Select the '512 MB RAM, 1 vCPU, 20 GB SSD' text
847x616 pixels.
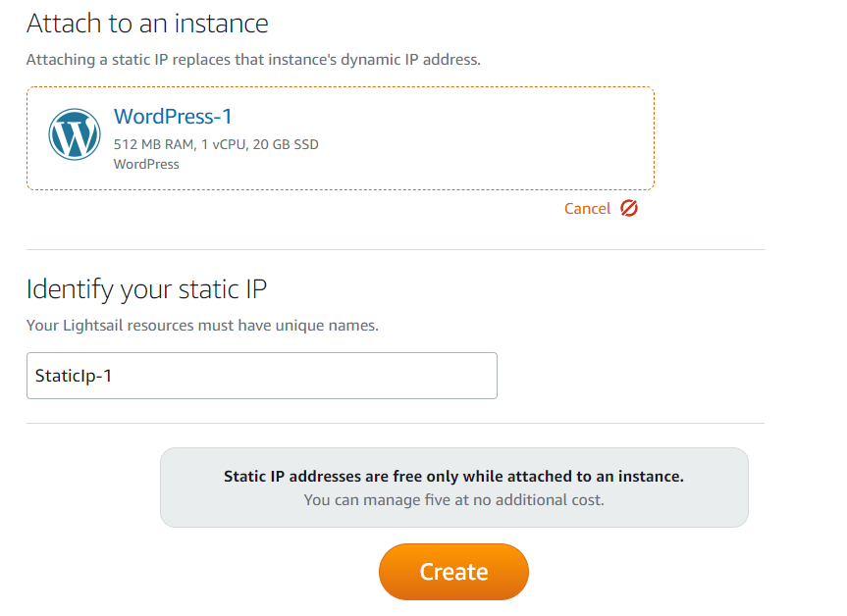tap(216, 145)
